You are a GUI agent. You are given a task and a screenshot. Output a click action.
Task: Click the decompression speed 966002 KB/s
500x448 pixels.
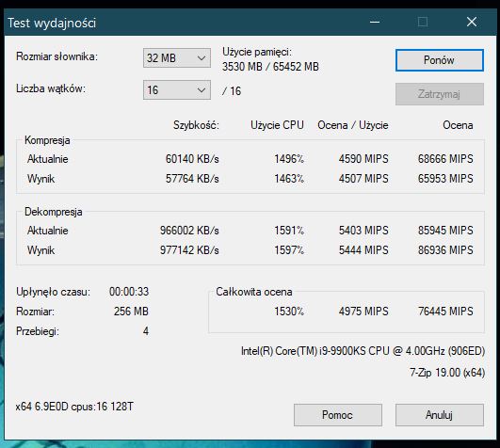[189, 230]
